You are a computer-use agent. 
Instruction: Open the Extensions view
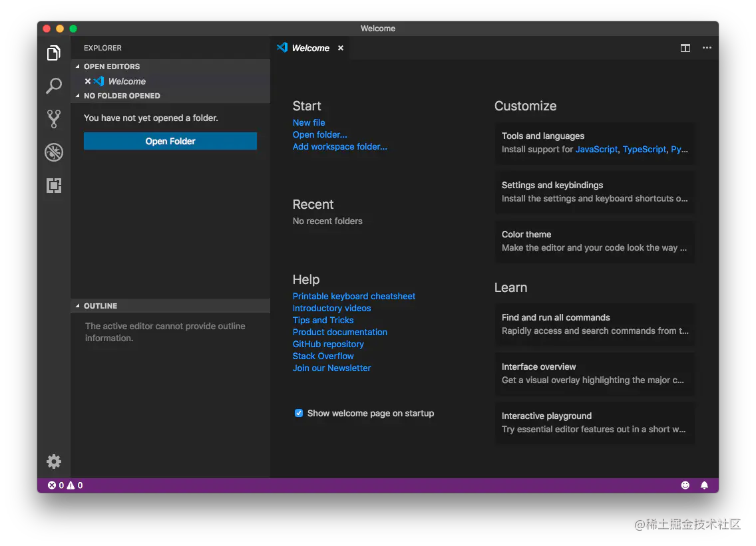point(54,186)
